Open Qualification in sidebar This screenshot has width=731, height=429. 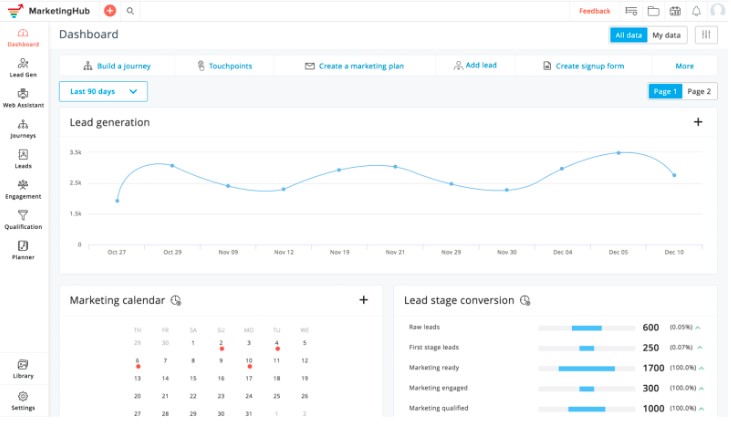coord(23,220)
